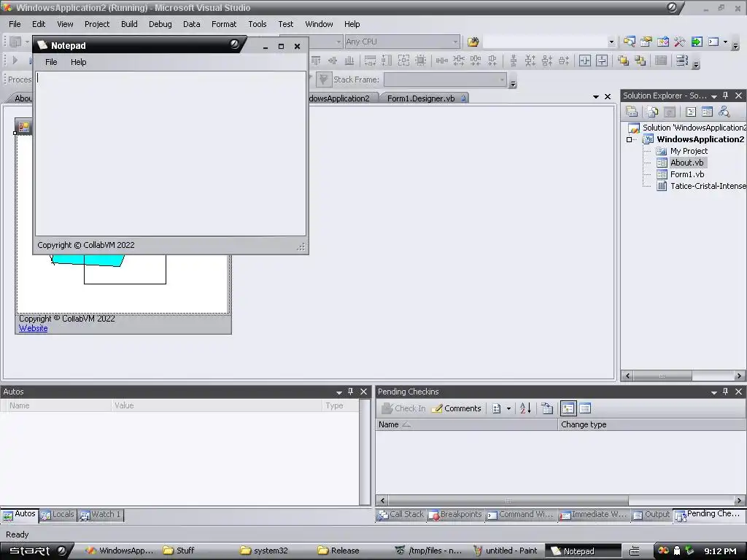The height and width of the screenshot is (560, 747).
Task: Open the Format menu
Action: pyautogui.click(x=224, y=24)
